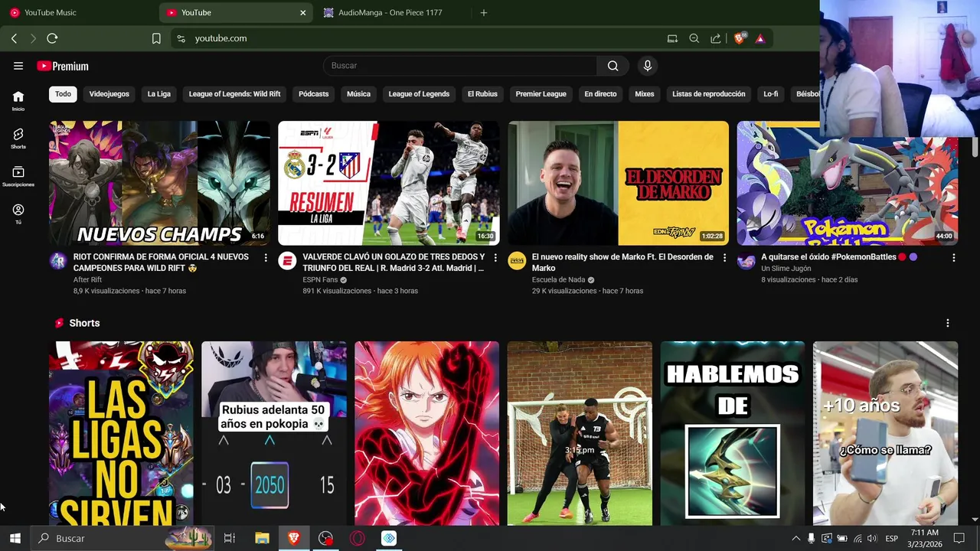Open the NUEVOS CHAMPS video thumbnail
The image size is (980, 551).
click(159, 183)
